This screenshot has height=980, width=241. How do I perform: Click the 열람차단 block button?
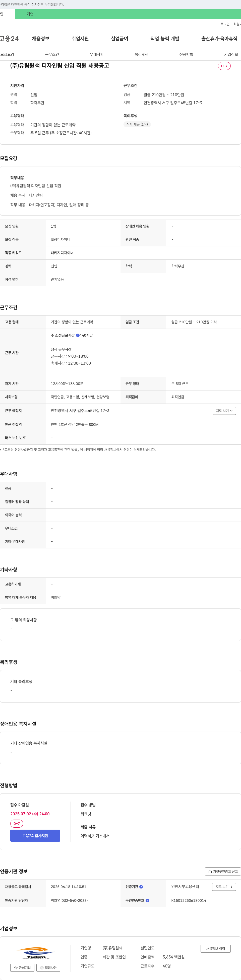tap(48, 967)
